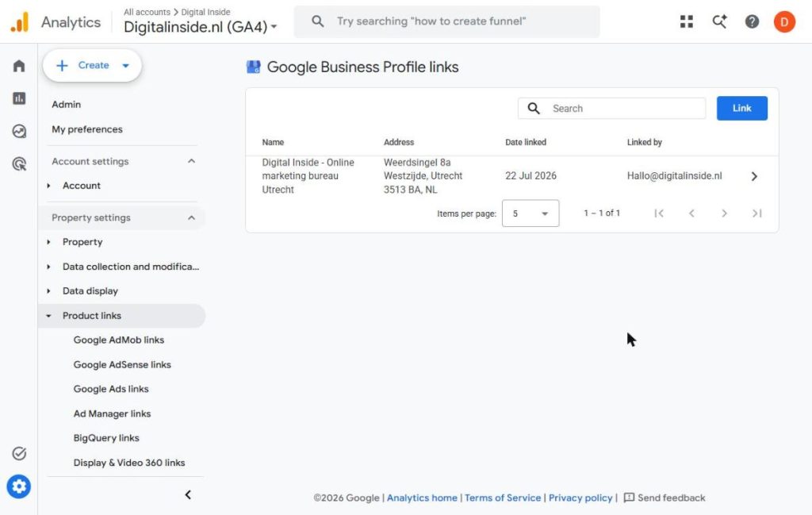
Task: Open the Reports bar chart icon
Action: click(x=19, y=98)
